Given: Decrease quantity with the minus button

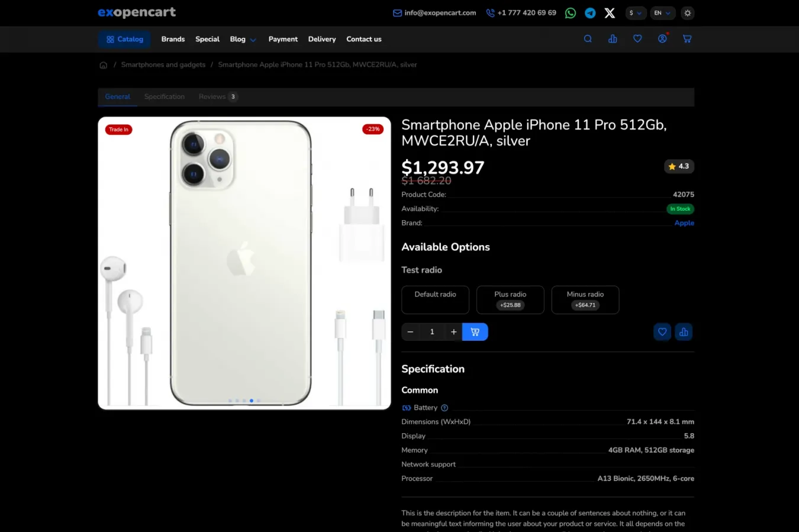Looking at the screenshot, I should pos(410,332).
